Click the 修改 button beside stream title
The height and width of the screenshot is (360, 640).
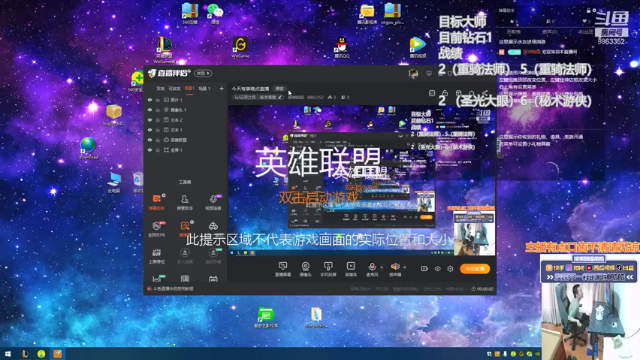280,89
